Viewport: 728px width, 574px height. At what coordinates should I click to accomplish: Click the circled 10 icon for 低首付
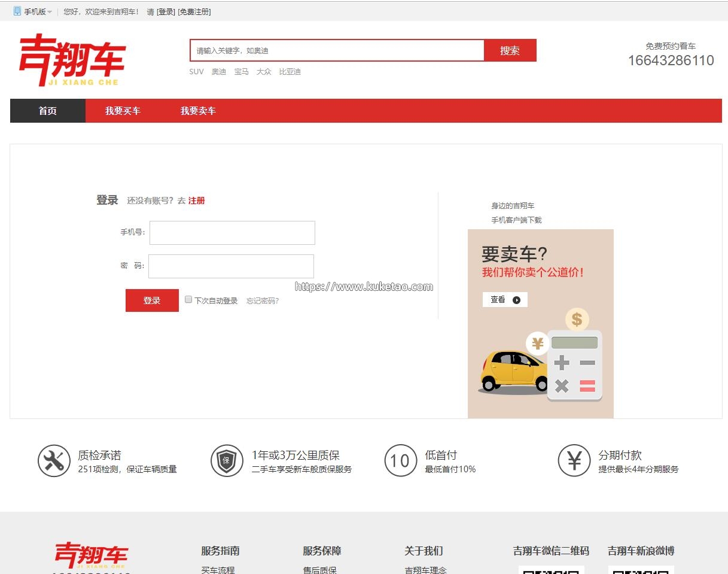tap(400, 461)
